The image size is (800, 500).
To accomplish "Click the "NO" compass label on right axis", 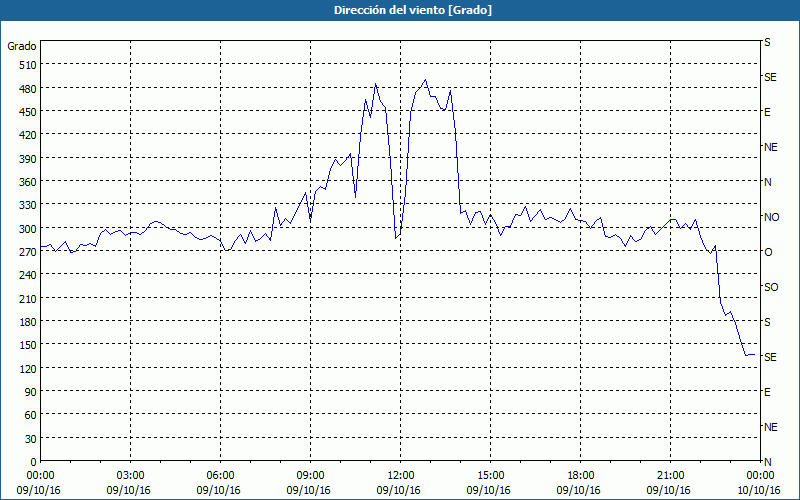I will pos(771,217).
